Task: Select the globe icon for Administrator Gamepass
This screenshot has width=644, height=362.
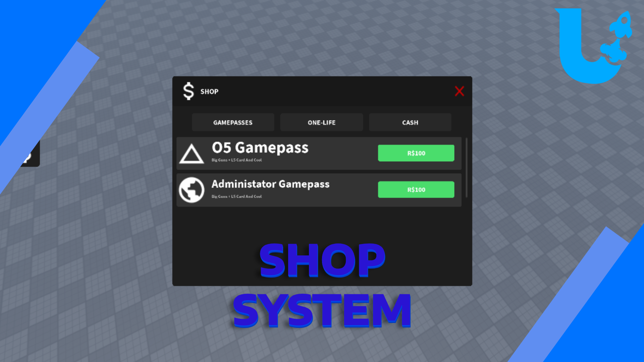Action: point(192,189)
